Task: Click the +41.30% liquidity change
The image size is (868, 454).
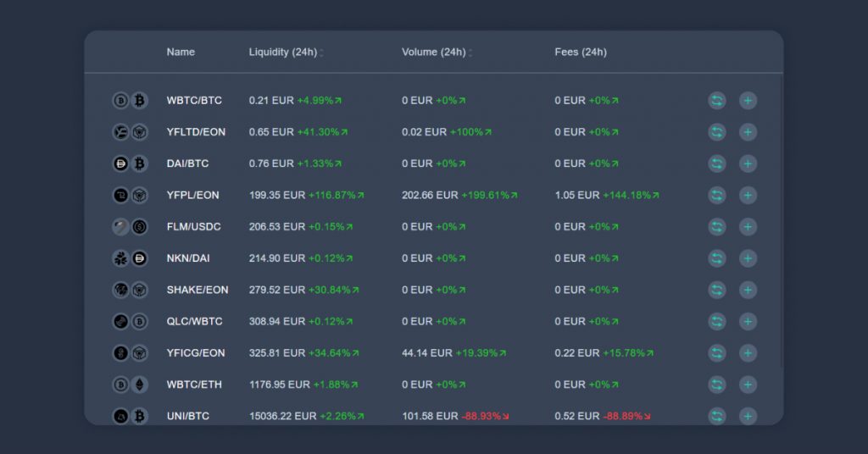Action: tap(322, 132)
